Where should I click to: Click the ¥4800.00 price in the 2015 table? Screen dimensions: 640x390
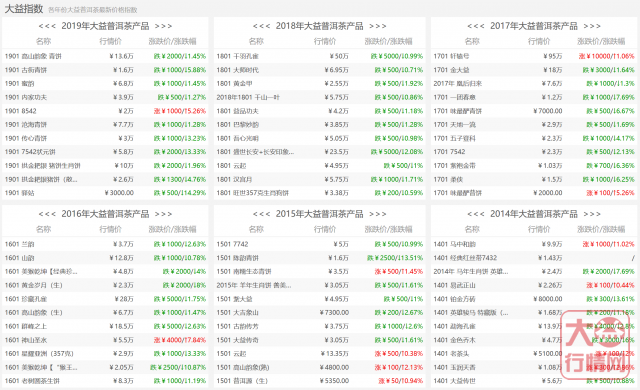(334, 367)
